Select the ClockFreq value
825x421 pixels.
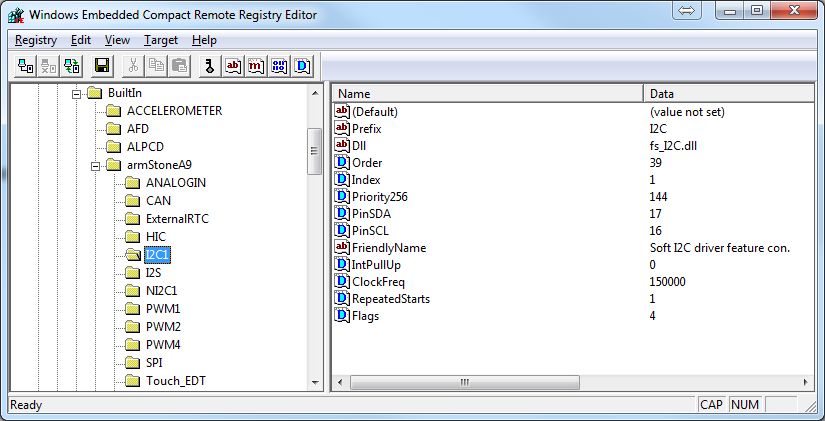[x=378, y=282]
